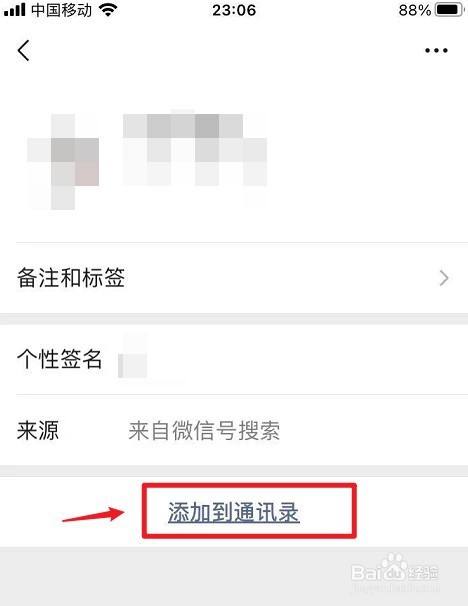Tap the blurred signature value

pyautogui.click(x=133, y=360)
